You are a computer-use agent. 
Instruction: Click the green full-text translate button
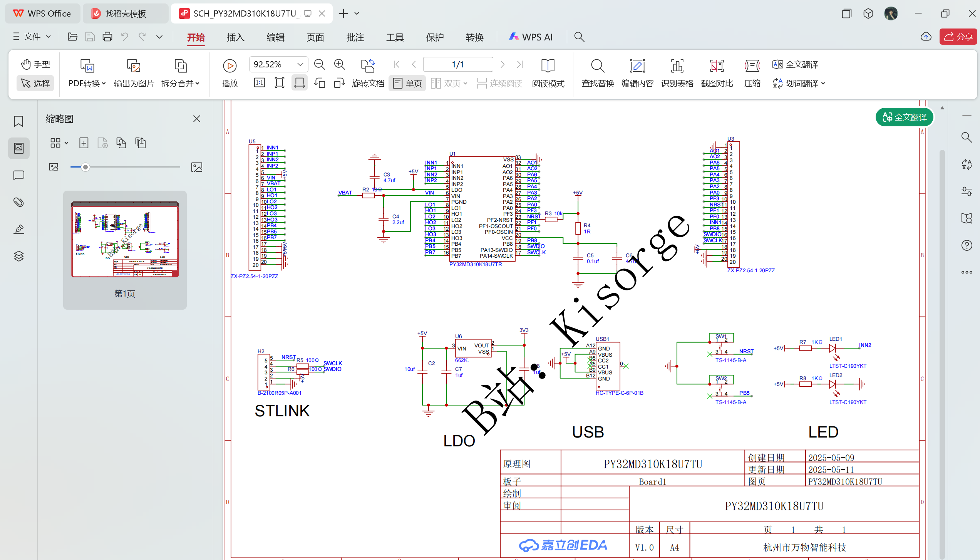[904, 117]
